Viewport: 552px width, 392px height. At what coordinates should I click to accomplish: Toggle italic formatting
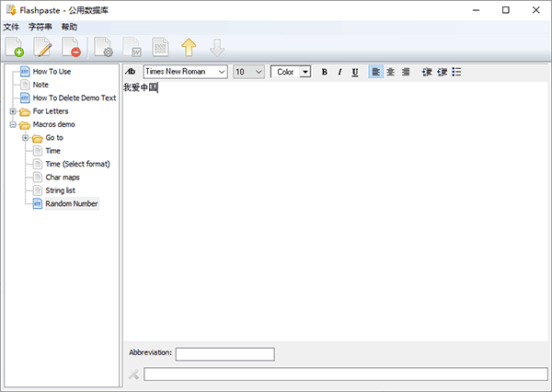tap(339, 72)
